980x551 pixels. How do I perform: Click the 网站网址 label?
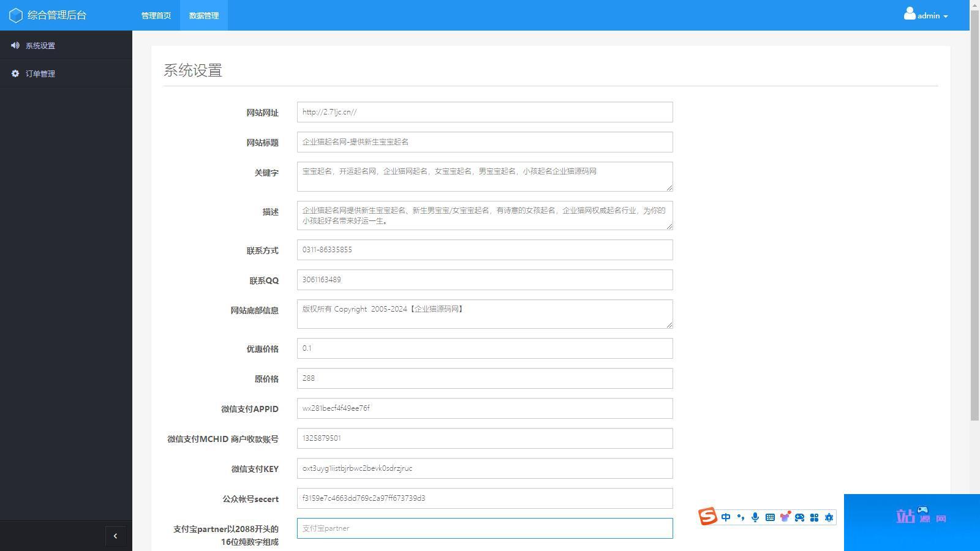point(262,113)
